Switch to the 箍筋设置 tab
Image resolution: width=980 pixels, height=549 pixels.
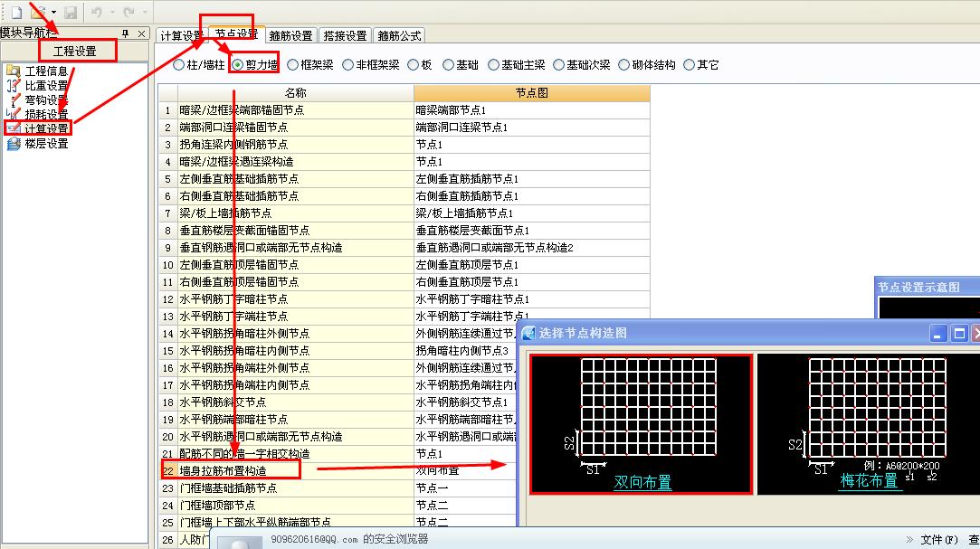pos(290,35)
